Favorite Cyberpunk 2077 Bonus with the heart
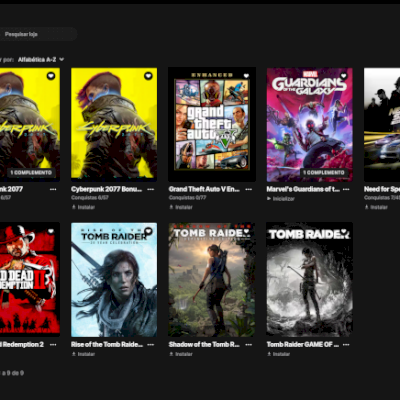The width and height of the screenshot is (400, 400). [x=148, y=76]
